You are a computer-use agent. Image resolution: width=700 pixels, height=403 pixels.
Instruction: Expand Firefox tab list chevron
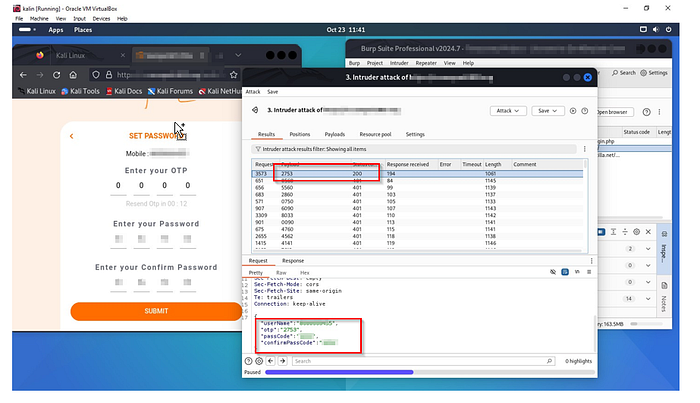click(x=238, y=55)
